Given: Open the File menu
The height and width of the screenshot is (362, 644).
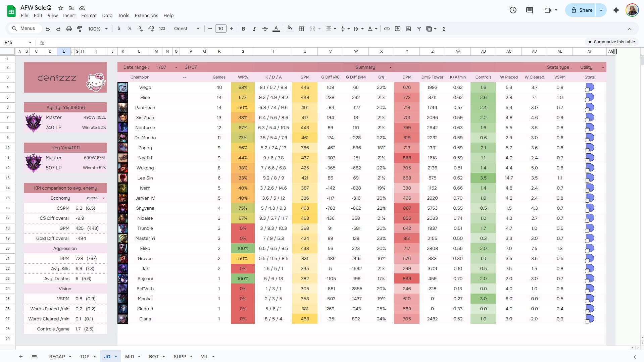Looking at the screenshot, I should (x=24, y=15).
